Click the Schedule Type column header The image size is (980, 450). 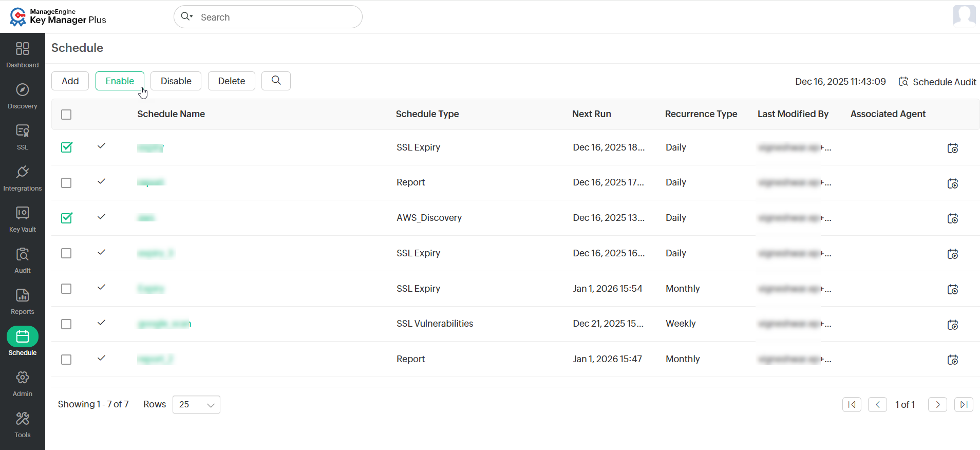427,114
